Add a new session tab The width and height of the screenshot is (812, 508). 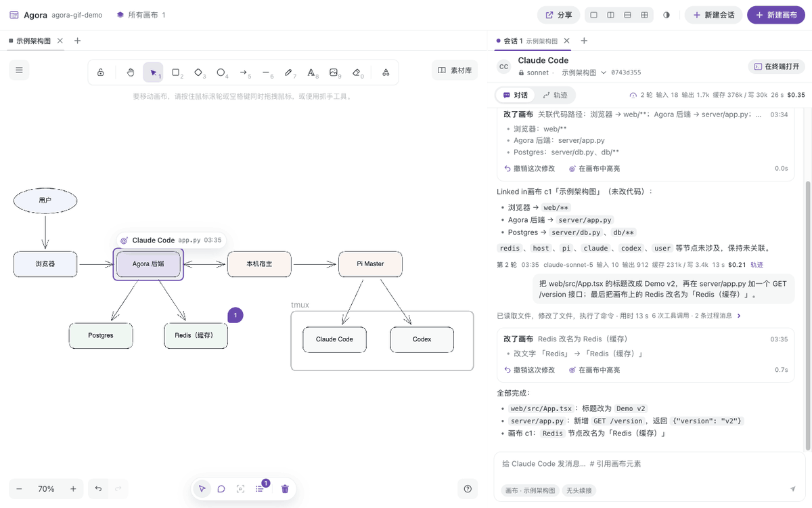(x=585, y=41)
